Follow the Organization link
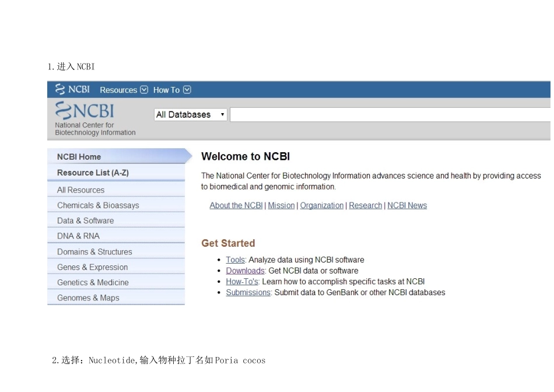554x392 pixels. 321,205
